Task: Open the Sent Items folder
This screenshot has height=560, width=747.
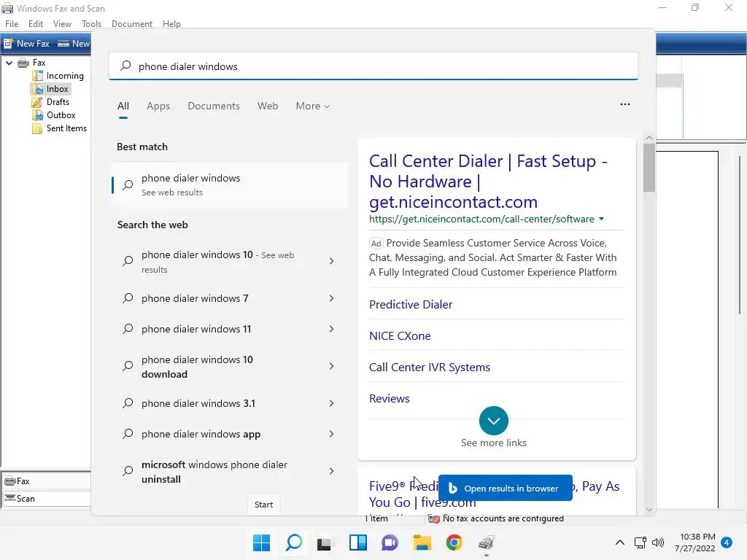Action: [66, 128]
